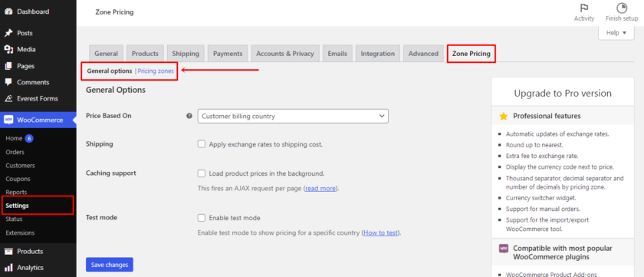
Task: Open the Pricing zones link
Action: [x=156, y=71]
